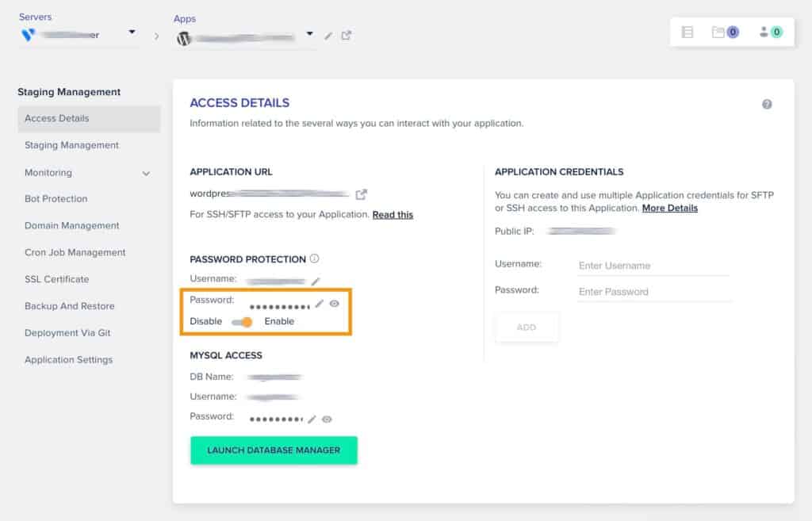Edit the Password Protection password via pencil icon
Screen dimensions: 812x521
[x=319, y=305]
